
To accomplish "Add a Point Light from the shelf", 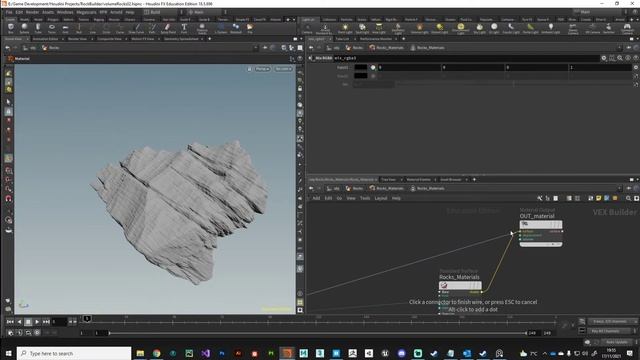I will [x=345, y=28].
